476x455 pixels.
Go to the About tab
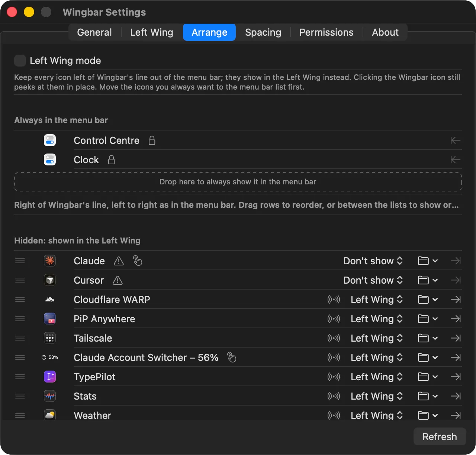click(x=385, y=32)
